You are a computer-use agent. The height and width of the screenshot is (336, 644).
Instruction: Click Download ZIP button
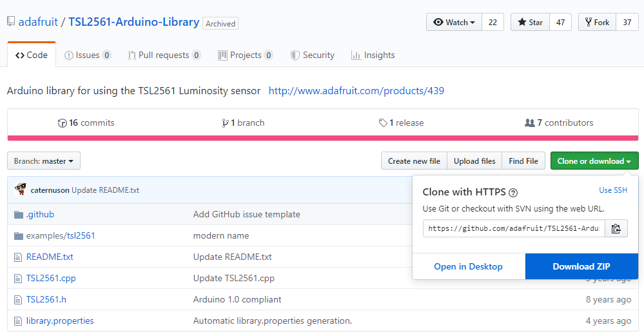click(x=581, y=266)
